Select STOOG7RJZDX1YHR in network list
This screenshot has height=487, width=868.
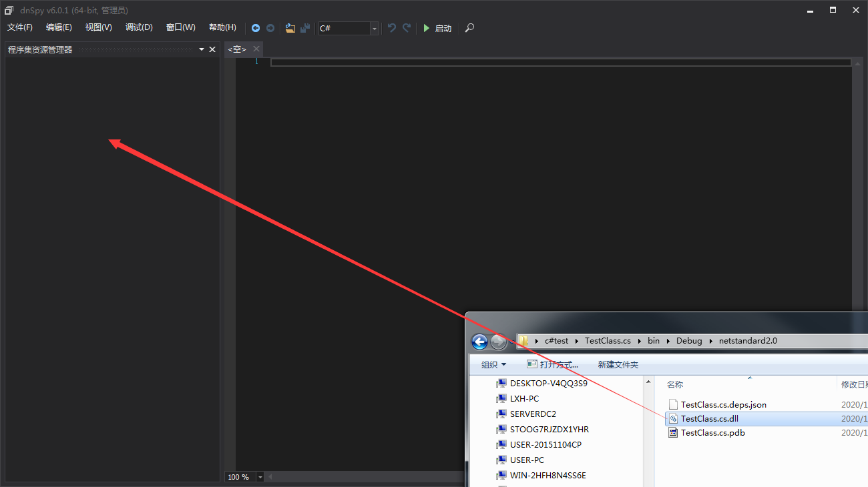coord(550,430)
